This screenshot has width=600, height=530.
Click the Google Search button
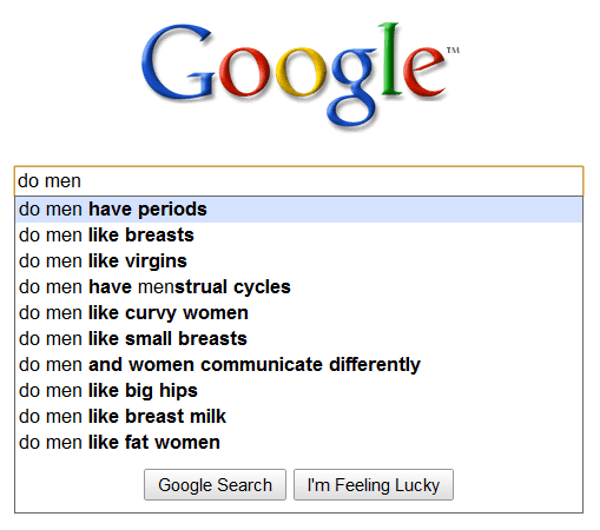pyautogui.click(x=215, y=485)
